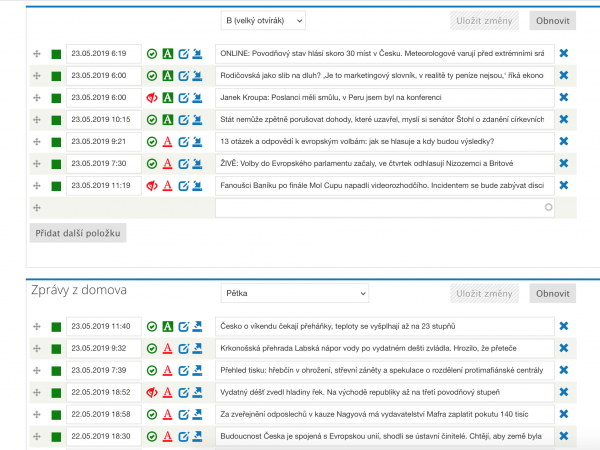Remove the Česko o víkendu row

click(564, 326)
